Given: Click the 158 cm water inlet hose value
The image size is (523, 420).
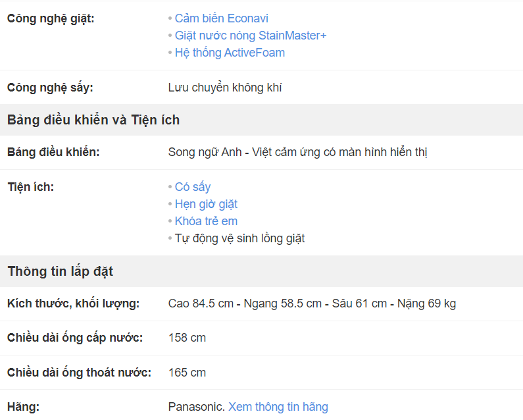Looking at the screenshot, I should (187, 338).
